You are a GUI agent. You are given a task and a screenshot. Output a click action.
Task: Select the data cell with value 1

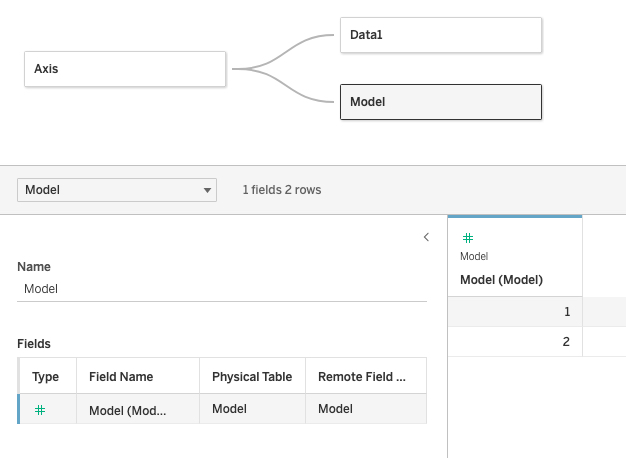click(x=515, y=311)
